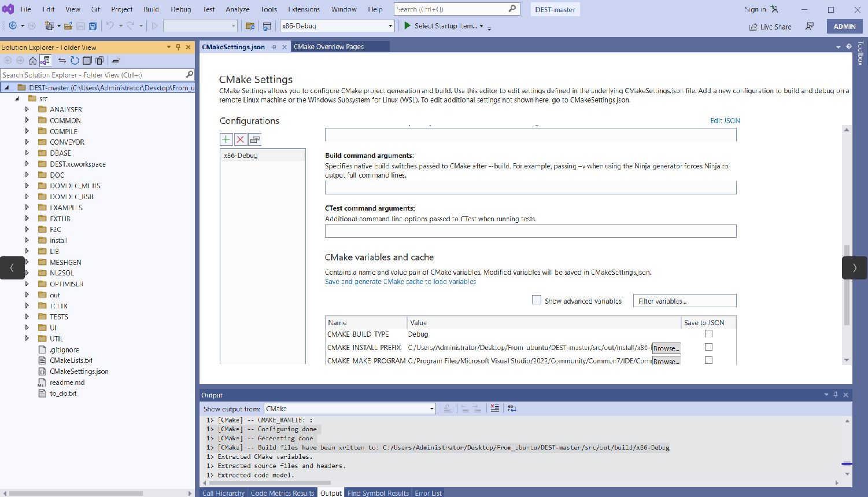Image resolution: width=868 pixels, height=497 pixels.
Task: Click the Collapse All icon in Solution Explorer
Action: click(x=87, y=61)
